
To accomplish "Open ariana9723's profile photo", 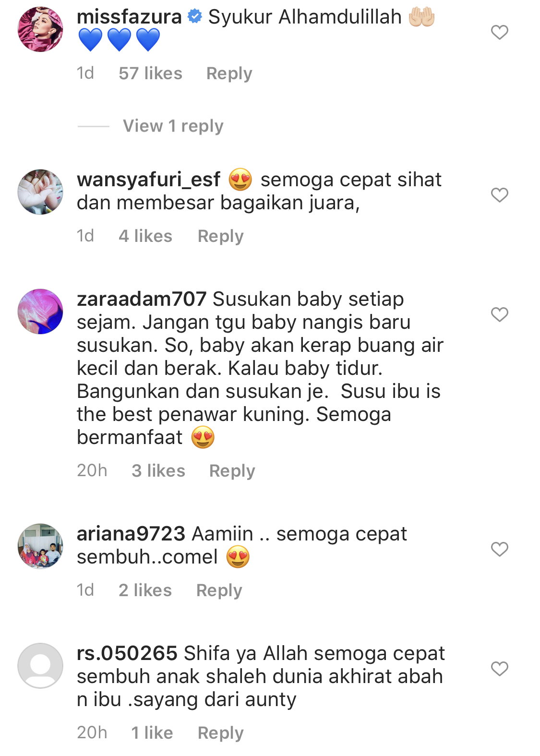I will click(x=40, y=546).
